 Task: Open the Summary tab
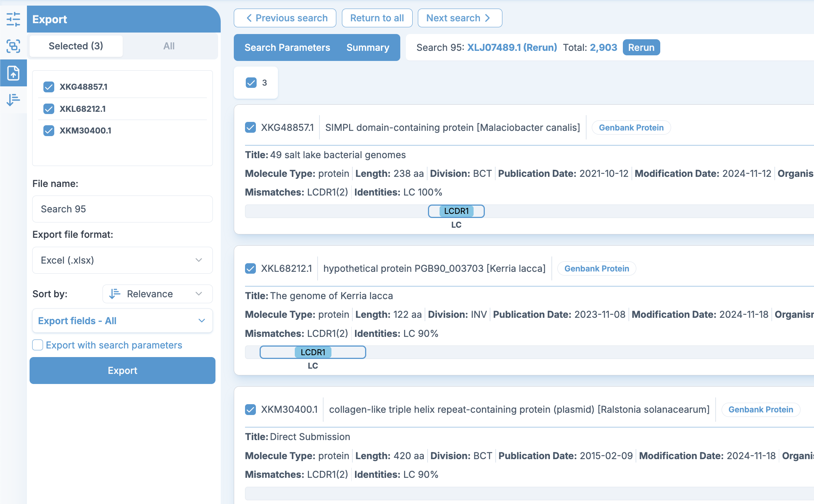pyautogui.click(x=368, y=47)
